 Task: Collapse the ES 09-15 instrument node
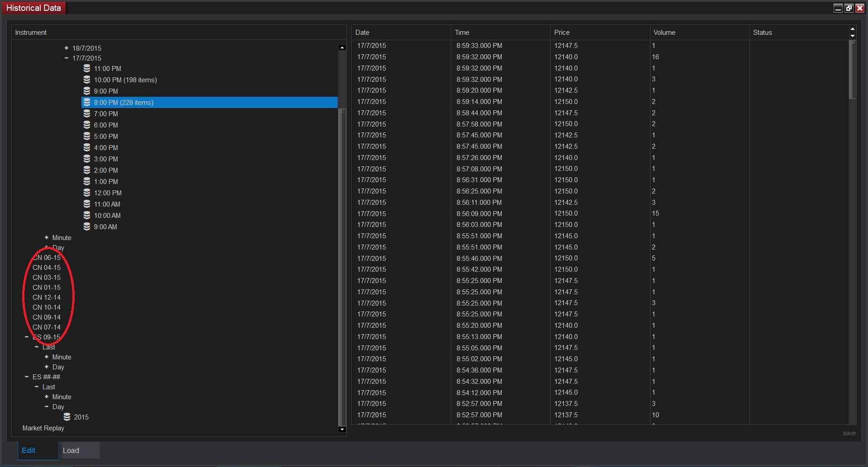[27, 337]
